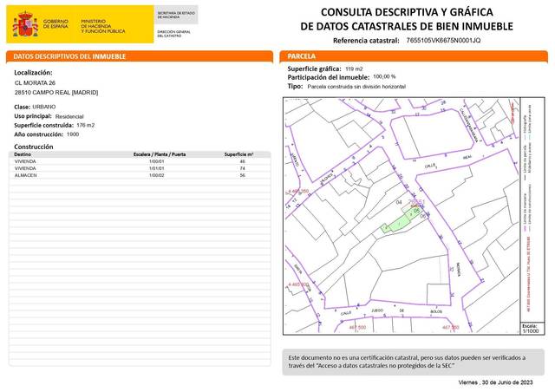Click the referencia catastral number 7655105VK6675N0001JQ
Image resolution: width=555 pixels, height=392 pixels.
(442, 41)
